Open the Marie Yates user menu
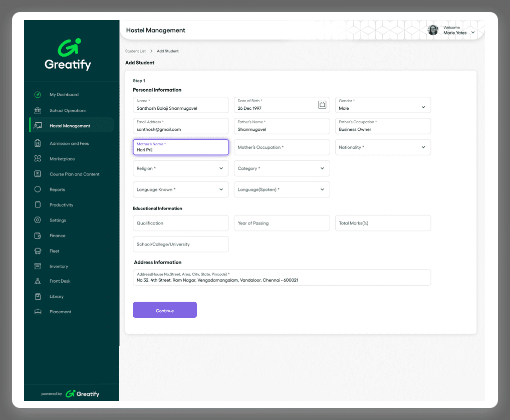 click(472, 33)
